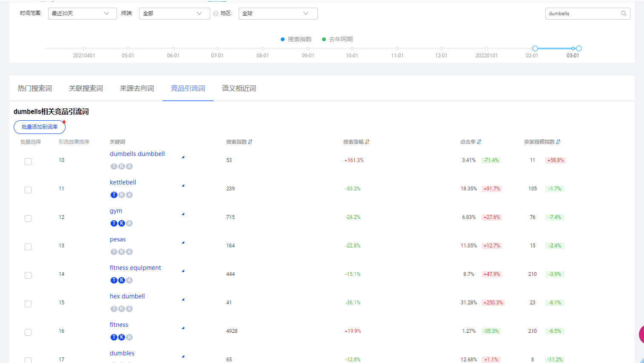Click the A icon under fitness equipment
The image size is (644, 363).
pos(129,280)
